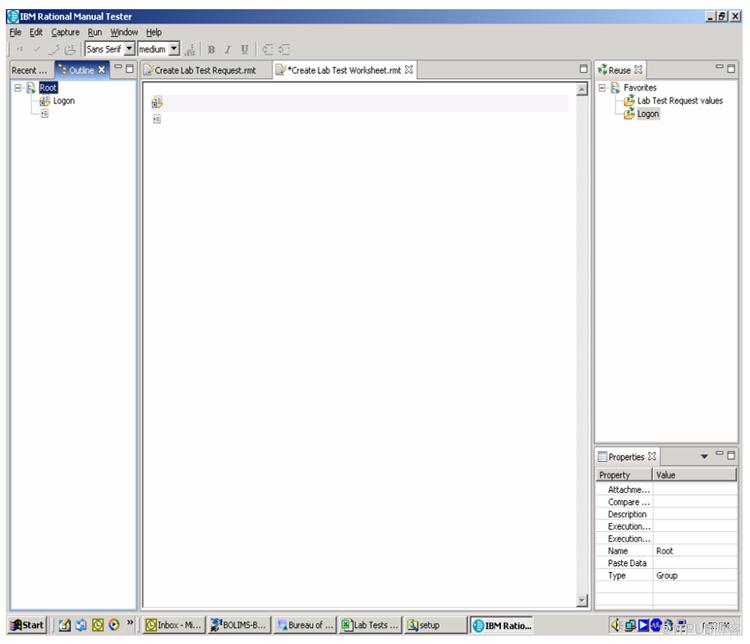750x644 pixels.
Task: Click the empty step icon in editor
Action: tap(157, 119)
